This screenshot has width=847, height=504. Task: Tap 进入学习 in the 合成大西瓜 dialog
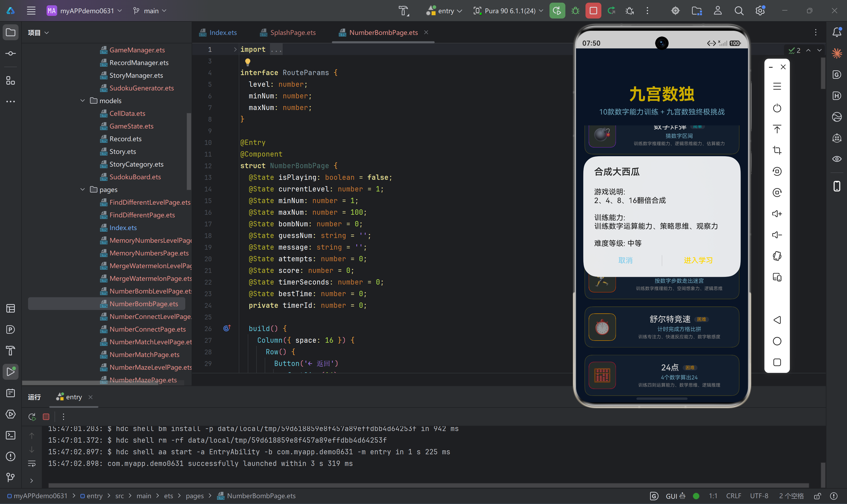[698, 260]
